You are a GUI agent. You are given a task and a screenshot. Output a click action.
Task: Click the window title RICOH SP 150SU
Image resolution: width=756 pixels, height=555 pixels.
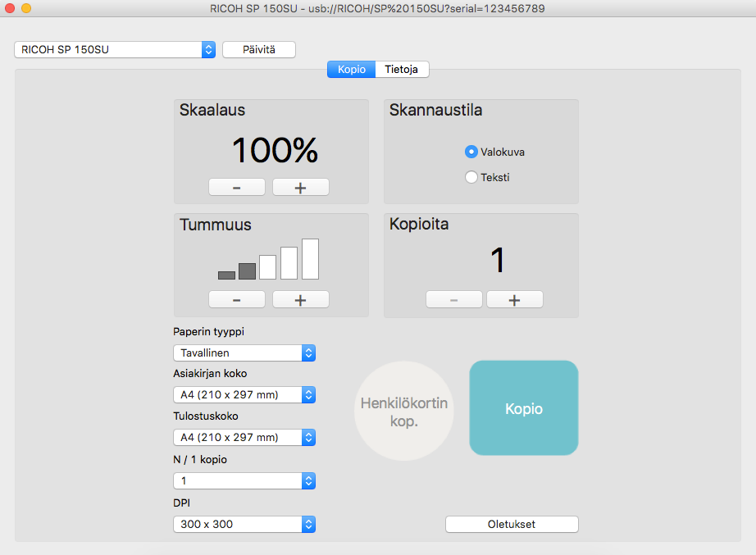[x=377, y=9]
